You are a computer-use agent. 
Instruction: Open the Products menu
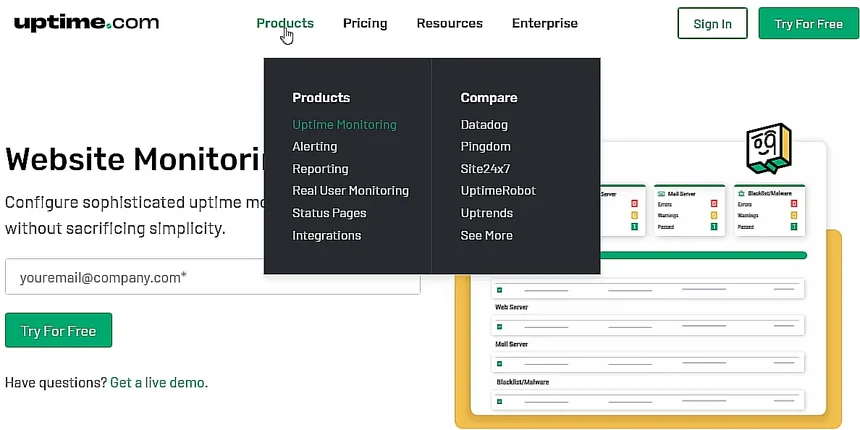[285, 23]
